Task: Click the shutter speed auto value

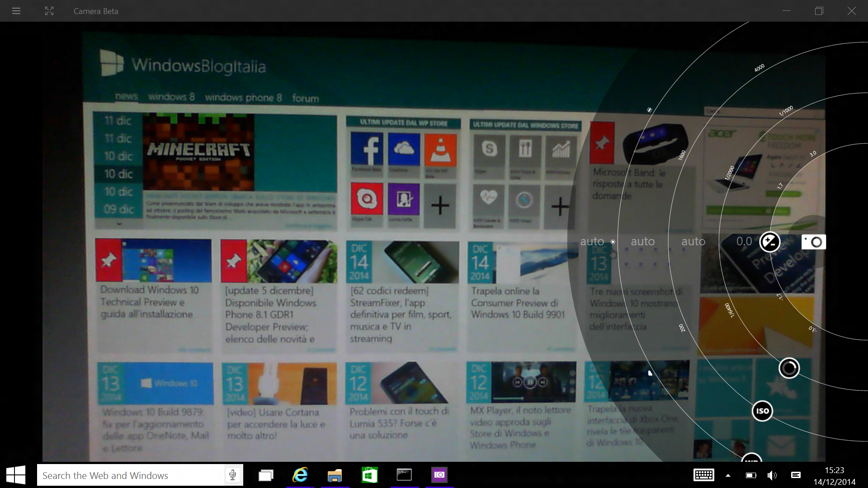Action: [x=693, y=242]
